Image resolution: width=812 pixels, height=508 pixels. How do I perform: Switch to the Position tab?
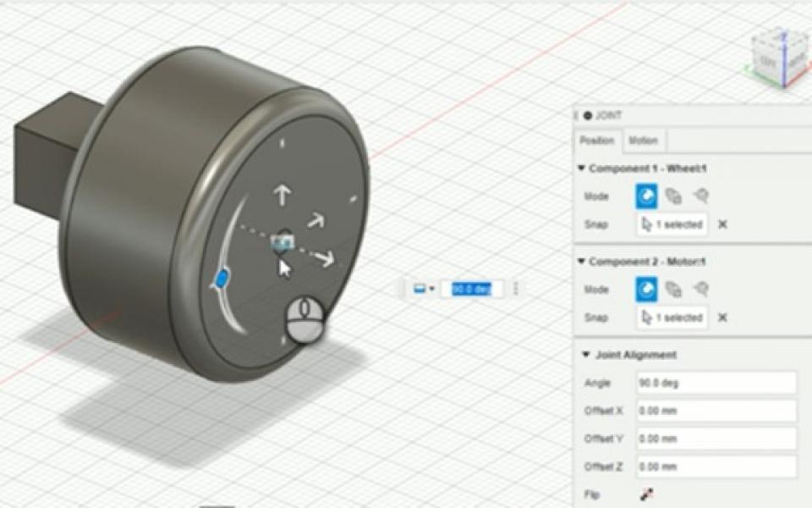[x=598, y=141]
